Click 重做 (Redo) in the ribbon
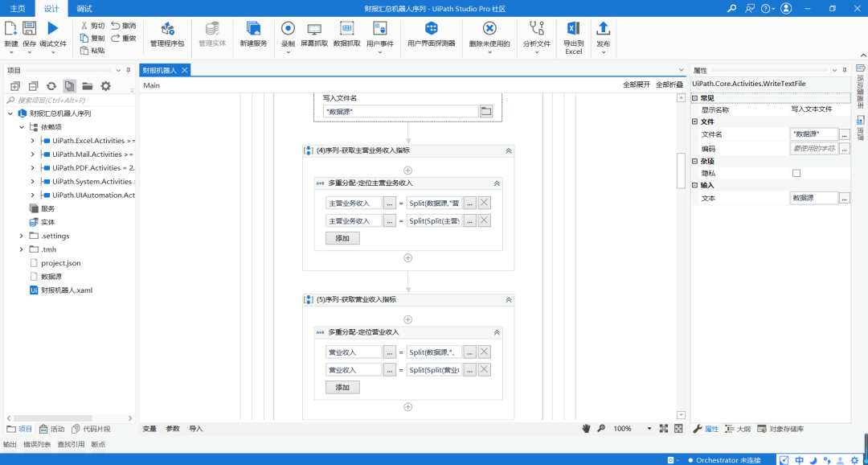Image resolution: width=868 pixels, height=465 pixels. point(124,39)
